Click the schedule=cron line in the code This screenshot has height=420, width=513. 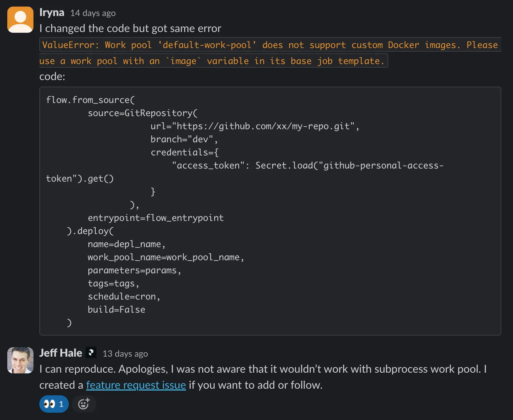[x=124, y=297]
